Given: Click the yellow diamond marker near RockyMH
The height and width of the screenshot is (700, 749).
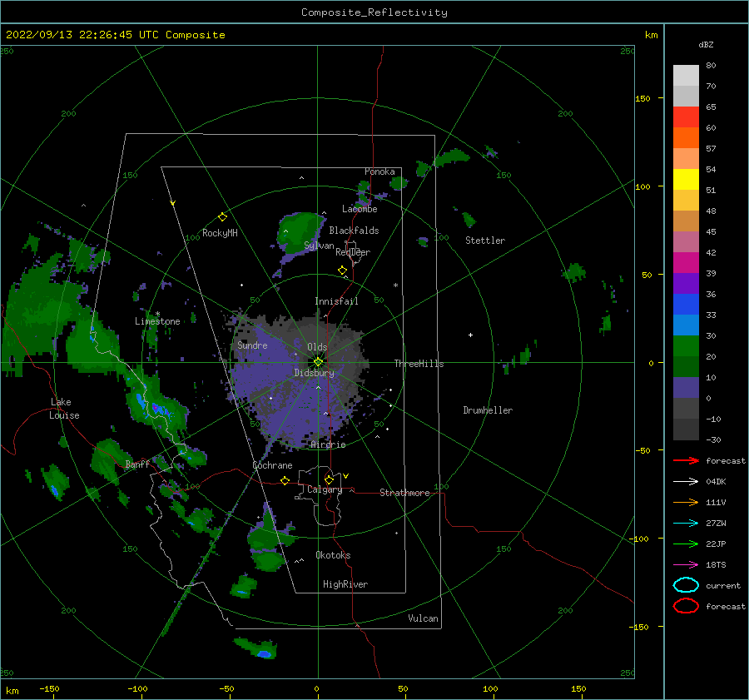Looking at the screenshot, I should coord(222,217).
